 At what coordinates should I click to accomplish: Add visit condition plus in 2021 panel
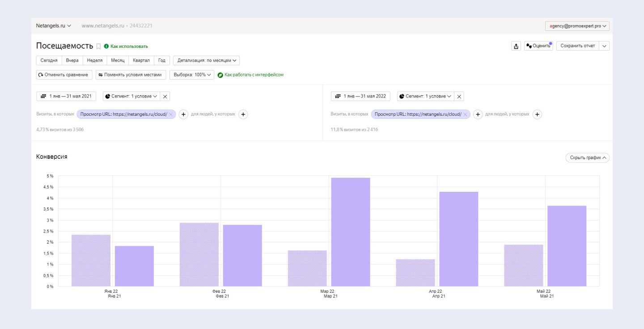pos(183,114)
